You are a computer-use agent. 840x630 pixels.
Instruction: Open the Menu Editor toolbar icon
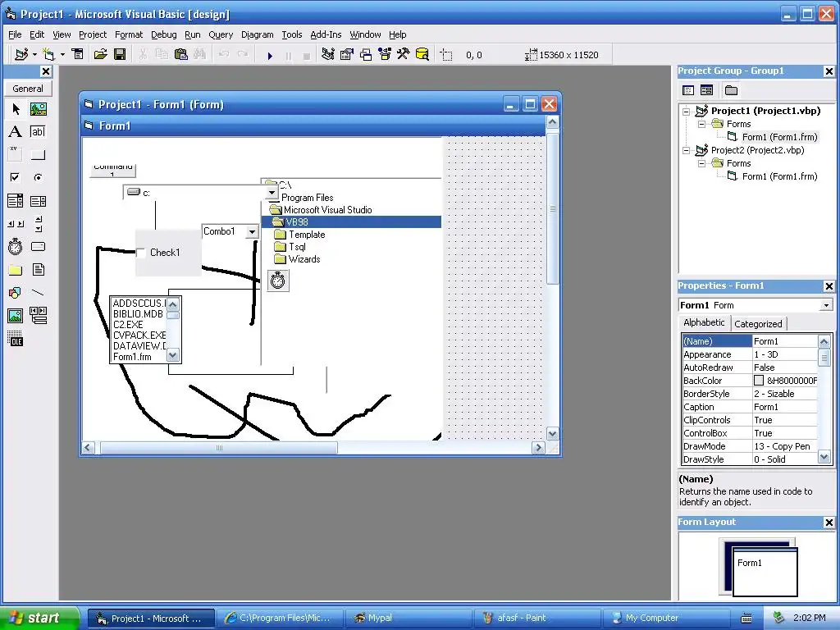(x=78, y=55)
